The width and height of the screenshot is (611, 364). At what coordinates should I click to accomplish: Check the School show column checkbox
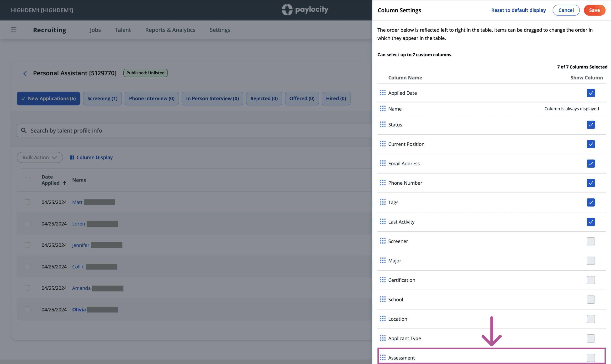[x=591, y=300]
